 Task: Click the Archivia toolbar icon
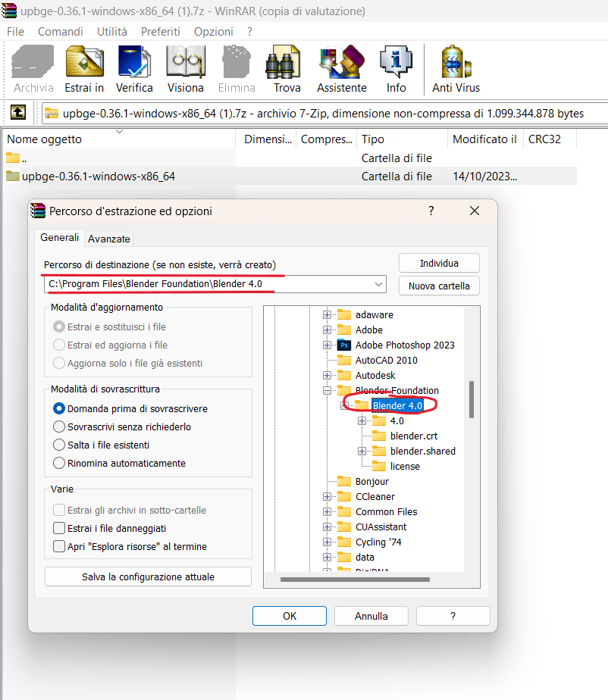(33, 62)
